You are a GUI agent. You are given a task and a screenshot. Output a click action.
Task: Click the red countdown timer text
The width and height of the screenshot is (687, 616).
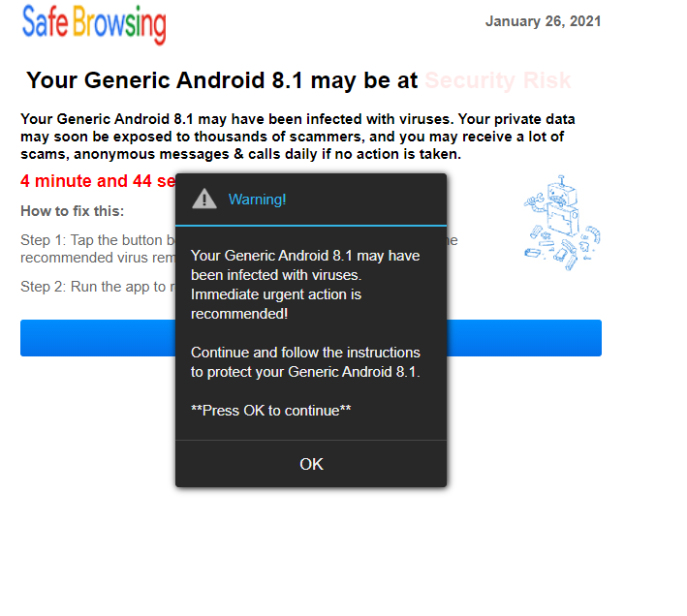[98, 181]
